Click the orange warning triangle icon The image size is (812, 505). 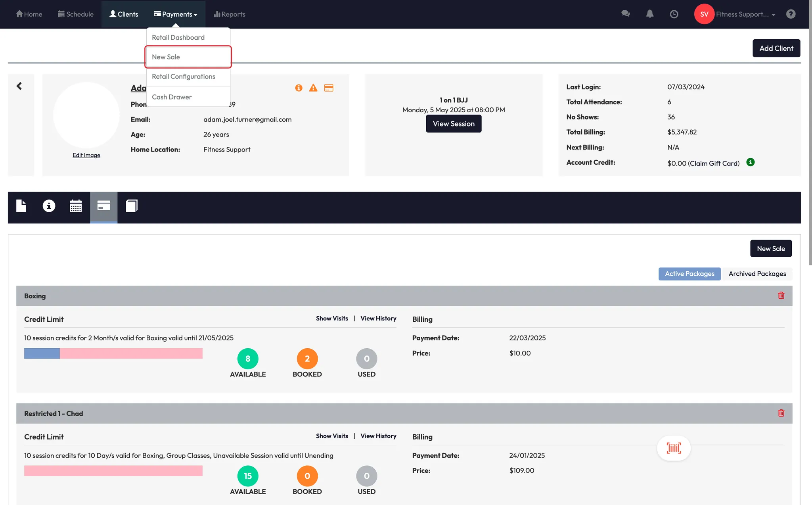point(313,88)
